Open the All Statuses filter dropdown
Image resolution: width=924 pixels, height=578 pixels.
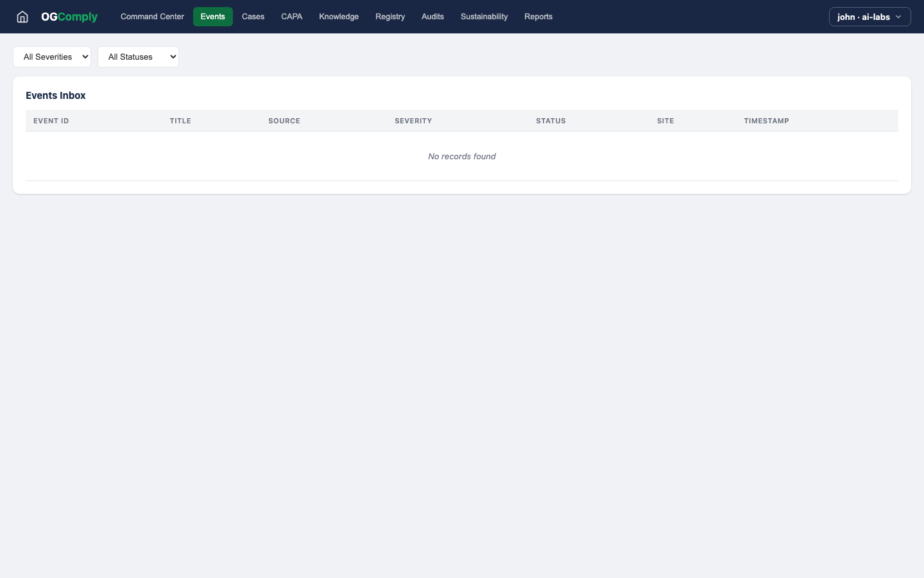click(138, 57)
